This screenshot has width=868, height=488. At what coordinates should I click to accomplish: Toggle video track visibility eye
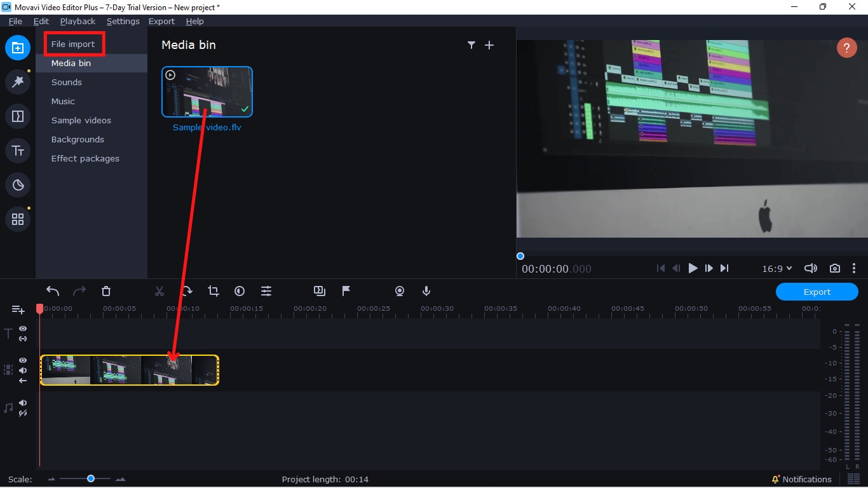click(23, 360)
